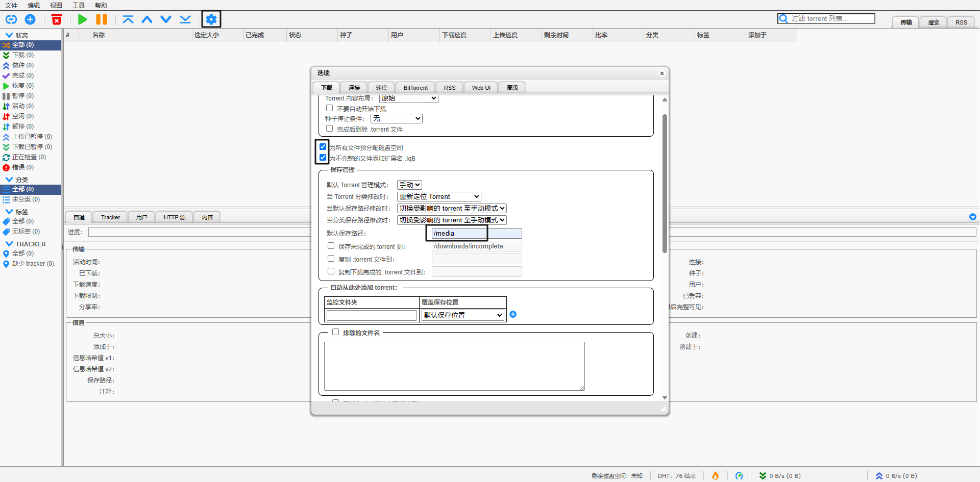
Task: Click the blue add watched folder icon
Action: tap(513, 314)
